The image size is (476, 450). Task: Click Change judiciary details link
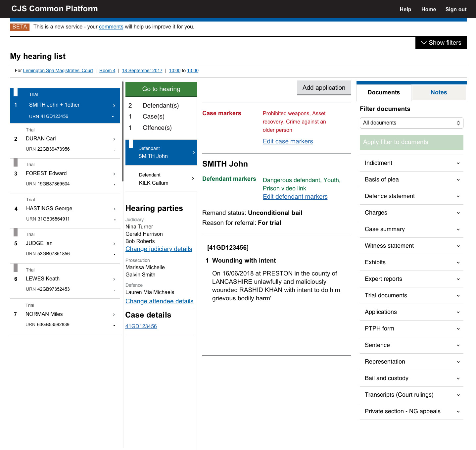(x=159, y=249)
